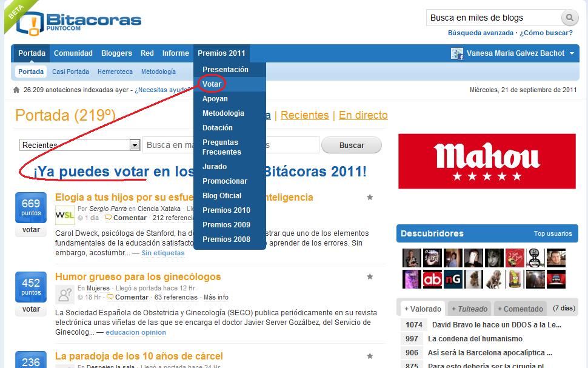Select Apoyan in the Premios menu

pyautogui.click(x=215, y=99)
